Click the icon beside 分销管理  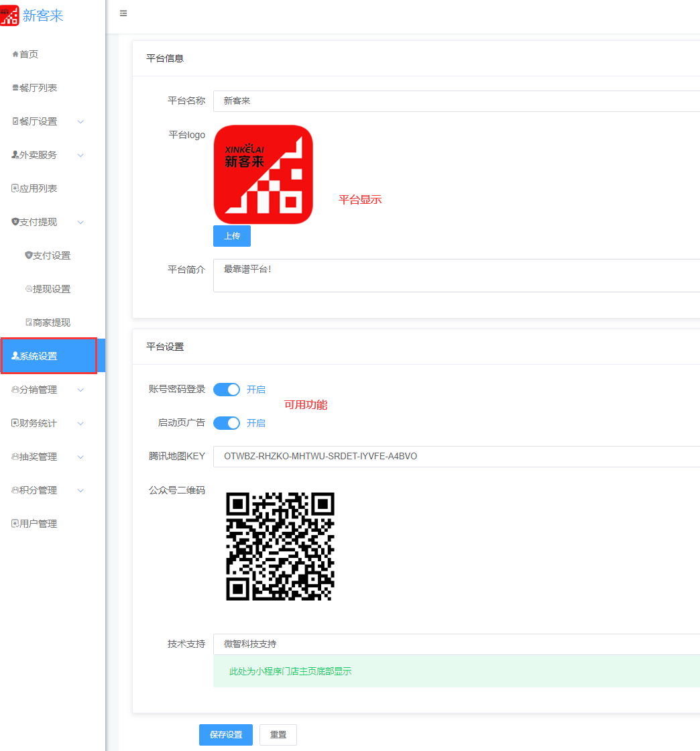[x=15, y=390]
